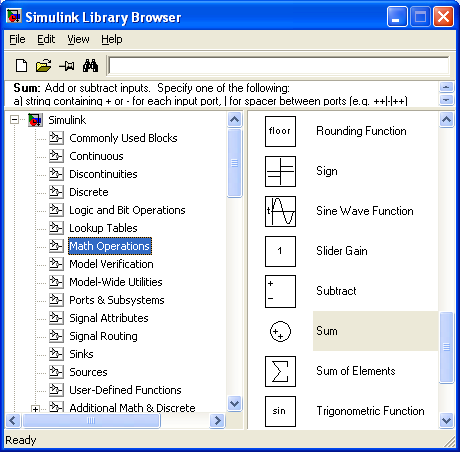Click the Discontinuities library icon
Image resolution: width=460 pixels, height=452 pixels.
56,174
